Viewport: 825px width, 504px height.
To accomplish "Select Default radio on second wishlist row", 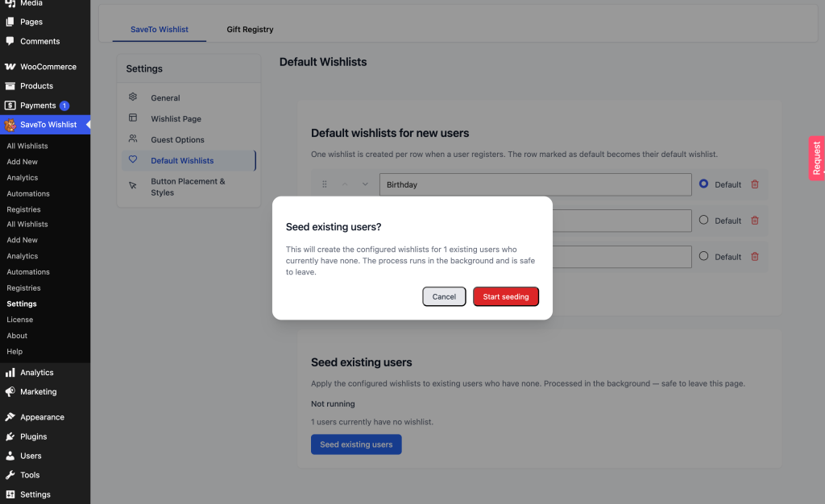I will [x=703, y=221].
